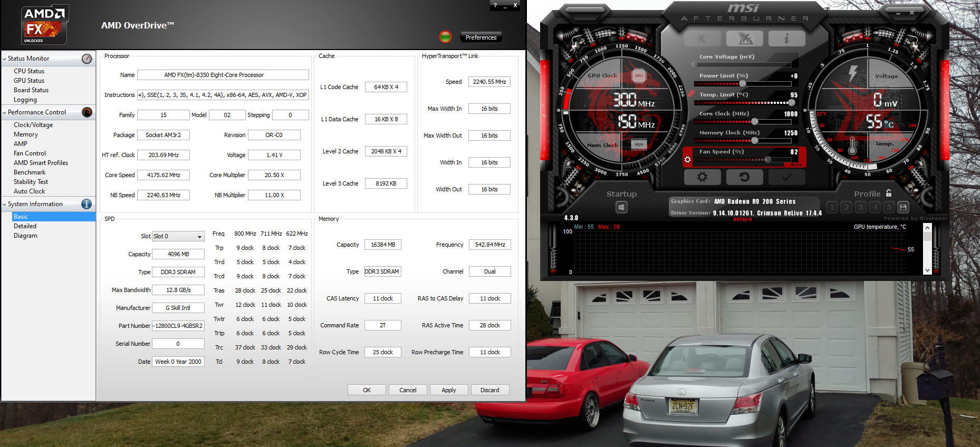Toggle the power and temp limit link icon
This screenshot has width=980, height=447.
tap(690, 94)
